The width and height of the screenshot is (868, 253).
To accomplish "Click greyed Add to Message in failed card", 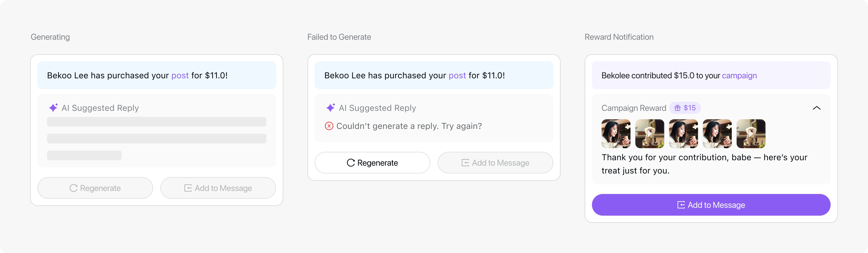I will [x=495, y=163].
